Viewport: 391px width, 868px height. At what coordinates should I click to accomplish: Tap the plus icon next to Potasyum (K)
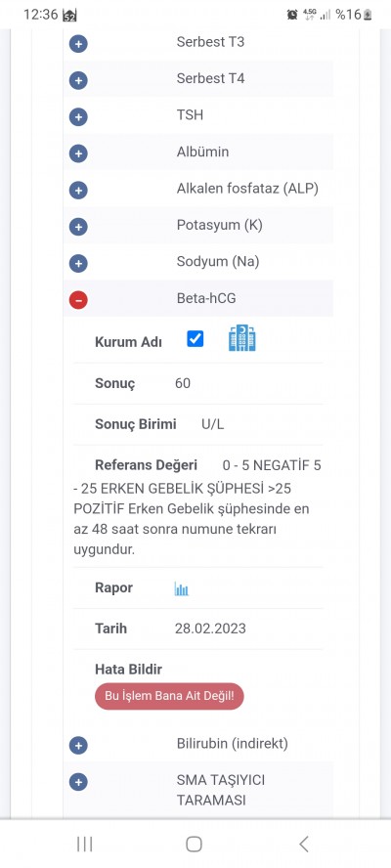click(x=78, y=227)
